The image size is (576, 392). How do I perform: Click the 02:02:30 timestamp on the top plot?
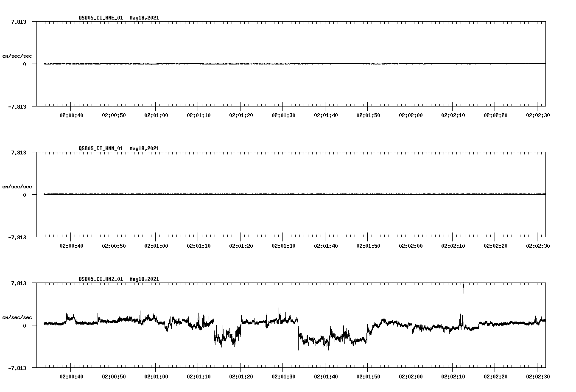[x=538, y=115]
